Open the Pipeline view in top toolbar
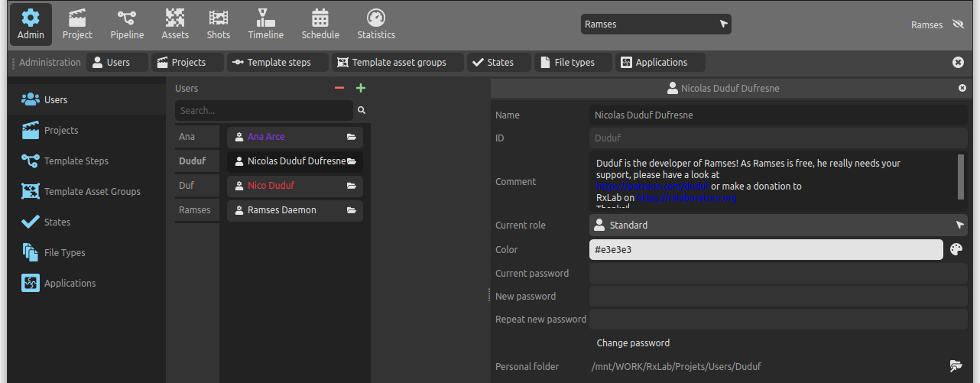The image size is (980, 383). coord(127,24)
